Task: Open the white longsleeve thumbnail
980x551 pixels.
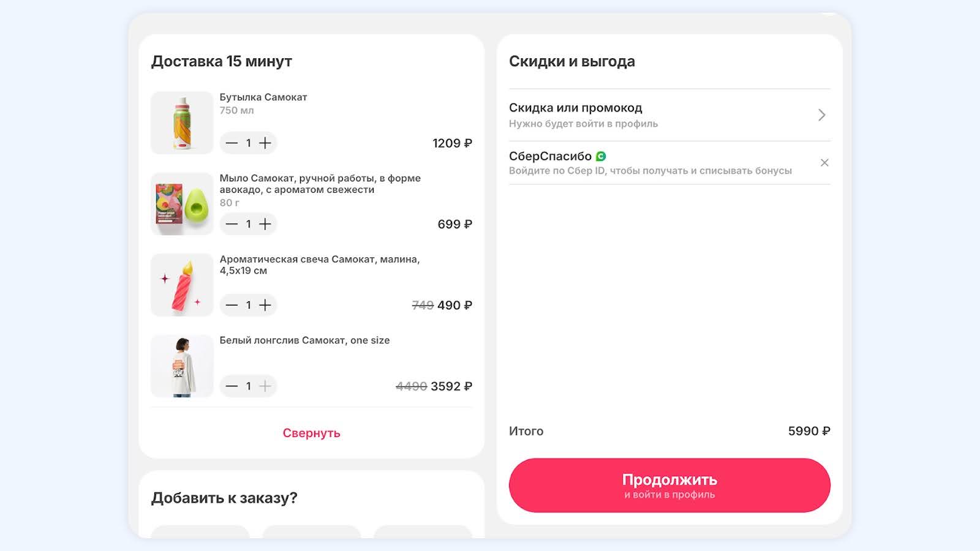Action: pos(182,366)
